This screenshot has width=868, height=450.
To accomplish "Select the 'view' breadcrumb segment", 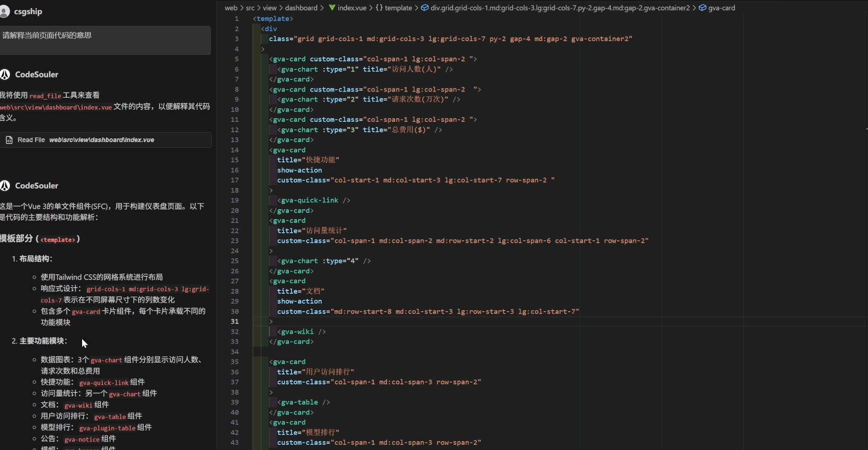I will 269,8.
